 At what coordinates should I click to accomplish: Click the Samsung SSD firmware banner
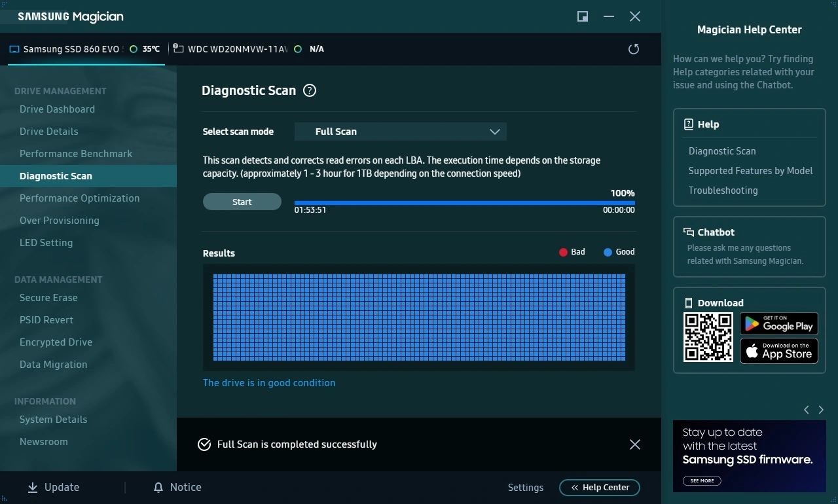[750, 456]
